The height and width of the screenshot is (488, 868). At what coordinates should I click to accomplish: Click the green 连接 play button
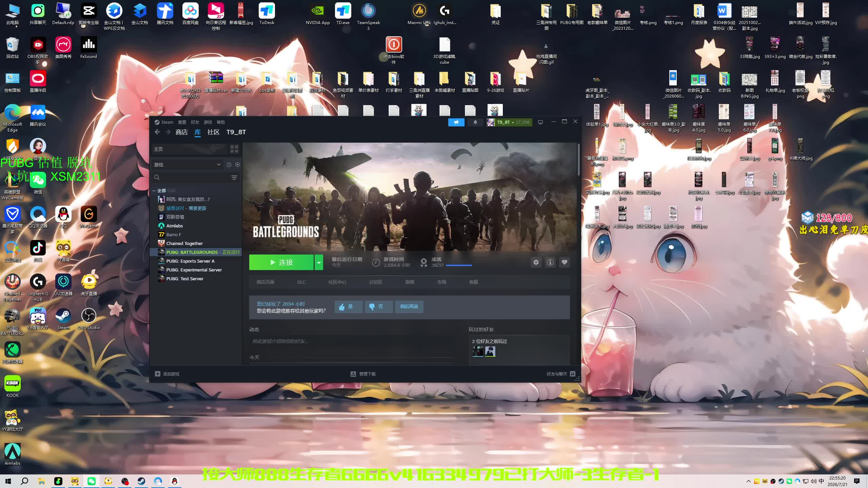click(x=281, y=262)
